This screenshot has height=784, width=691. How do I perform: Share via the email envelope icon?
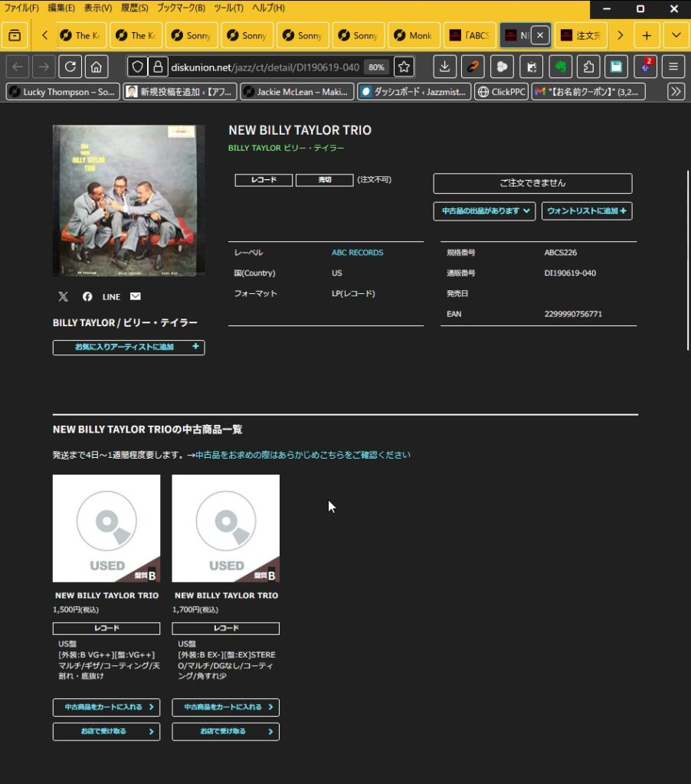(x=135, y=296)
